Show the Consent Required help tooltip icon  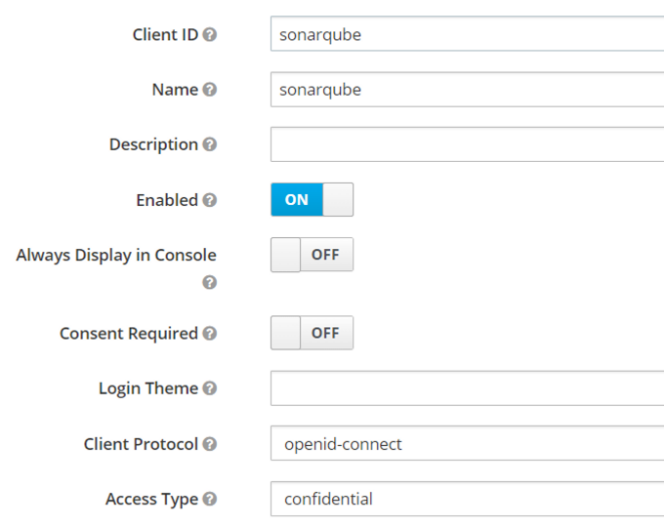(210, 333)
